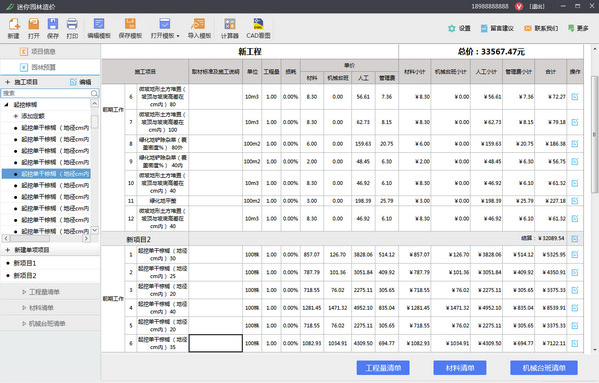599x383 pixels.
Task: Click the 打开 open file icon
Action: (34, 24)
